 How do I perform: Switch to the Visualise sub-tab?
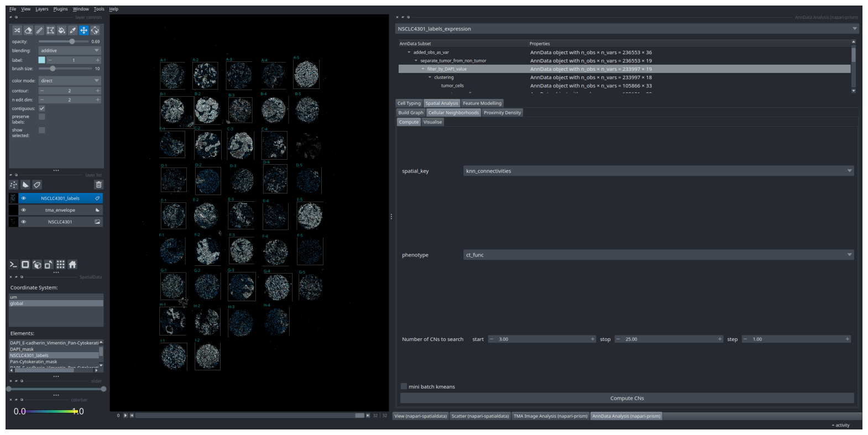tap(432, 122)
